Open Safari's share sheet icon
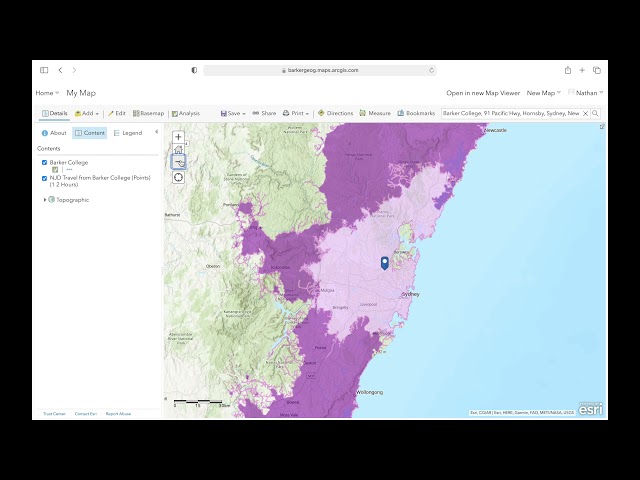 [x=568, y=70]
